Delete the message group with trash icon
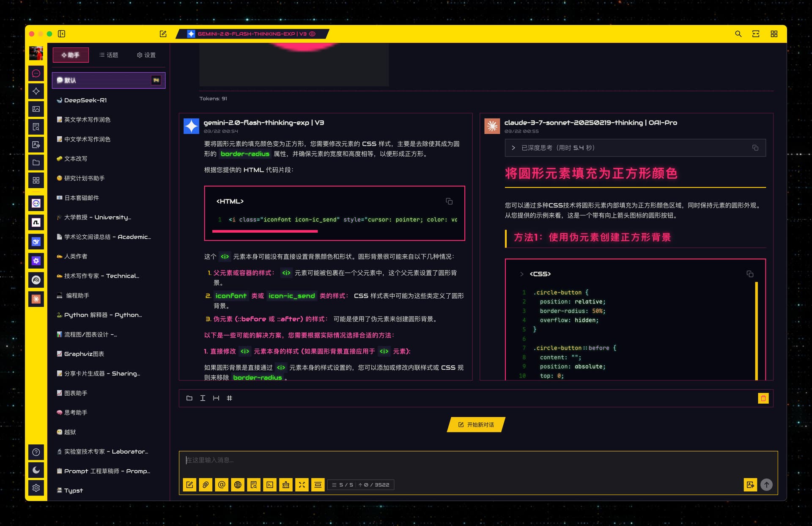 (763, 398)
